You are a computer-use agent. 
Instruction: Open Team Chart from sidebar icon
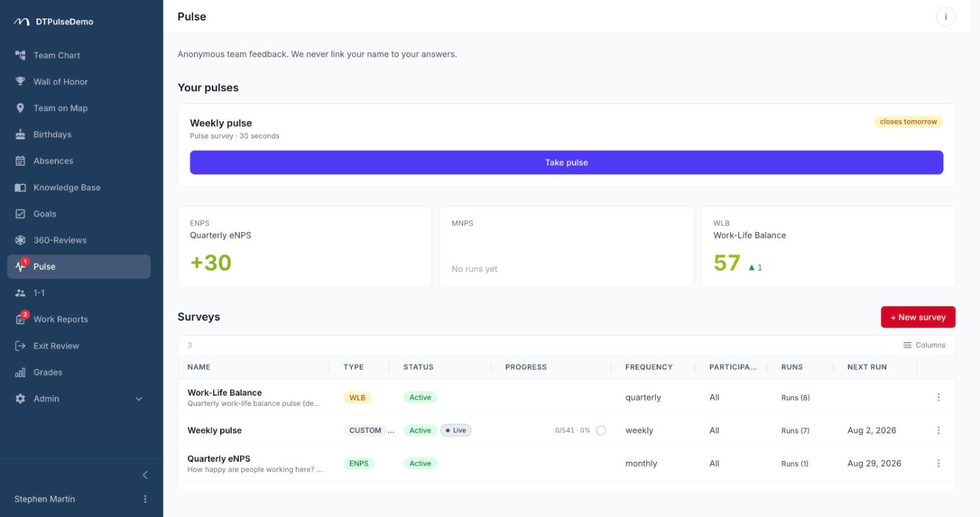click(21, 55)
